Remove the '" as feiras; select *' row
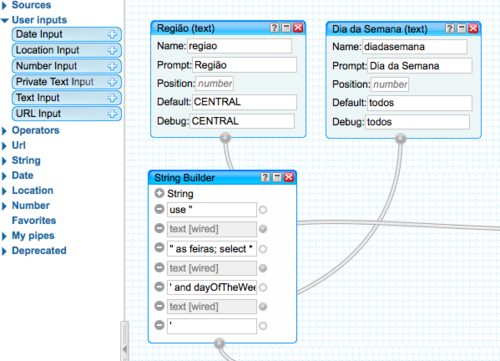The image size is (500, 361). (x=159, y=248)
